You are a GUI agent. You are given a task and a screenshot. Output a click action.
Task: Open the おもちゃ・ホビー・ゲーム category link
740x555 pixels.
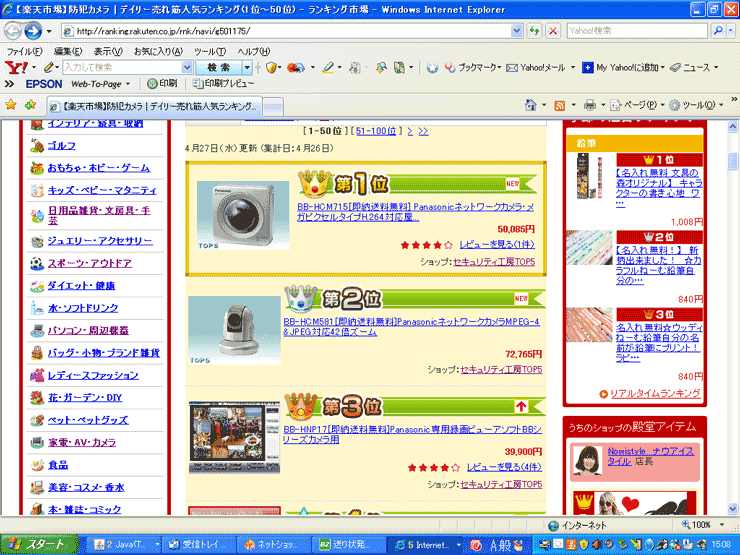(99, 168)
